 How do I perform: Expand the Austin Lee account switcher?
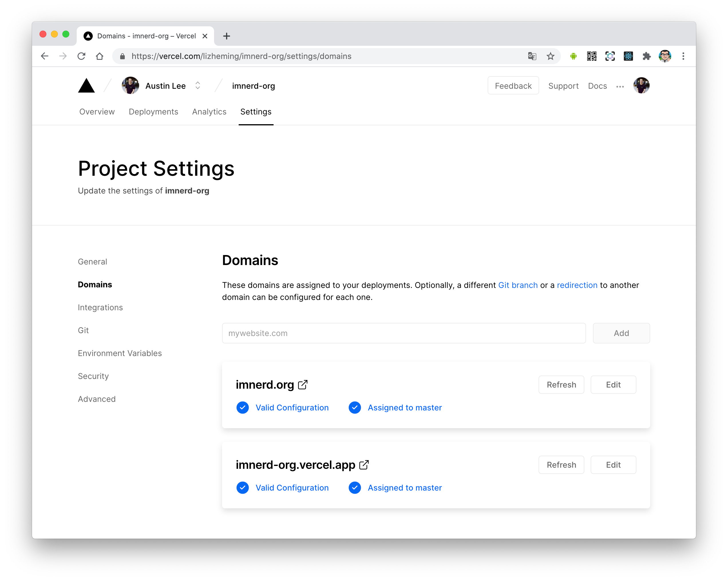(197, 86)
